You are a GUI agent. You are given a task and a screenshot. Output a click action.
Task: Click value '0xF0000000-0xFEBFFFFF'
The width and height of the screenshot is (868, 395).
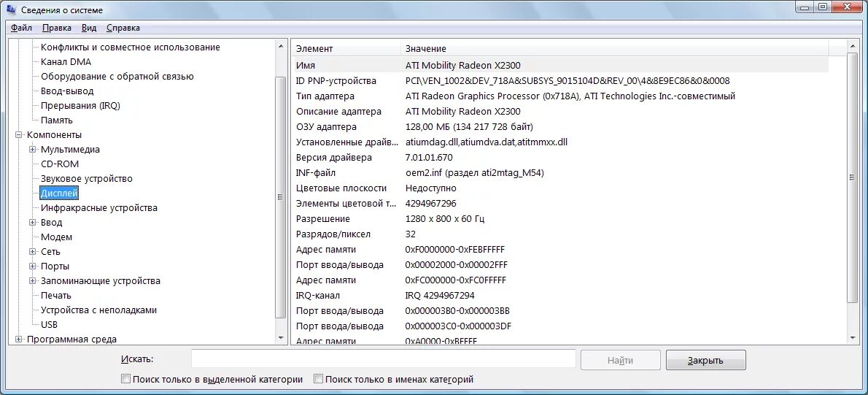click(455, 249)
